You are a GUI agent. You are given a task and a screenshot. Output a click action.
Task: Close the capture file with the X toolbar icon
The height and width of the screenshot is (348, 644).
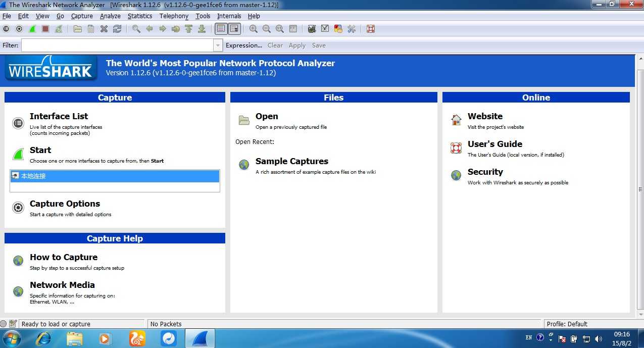click(104, 29)
